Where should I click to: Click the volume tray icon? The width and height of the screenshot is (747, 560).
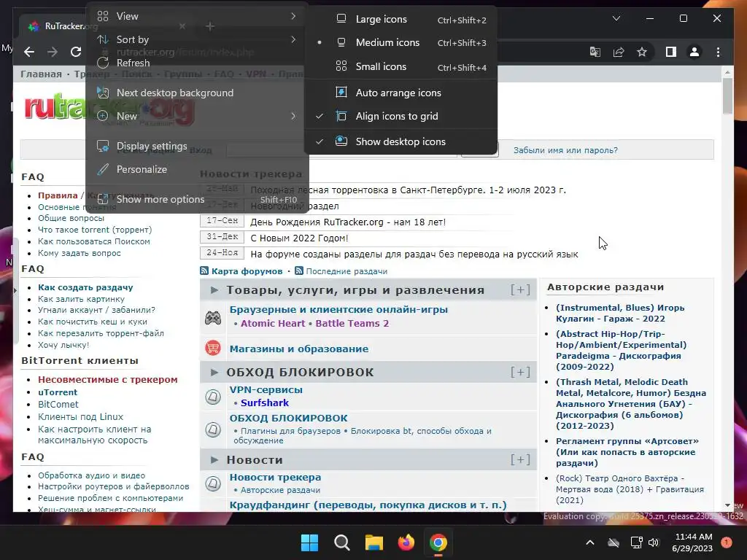click(x=654, y=542)
